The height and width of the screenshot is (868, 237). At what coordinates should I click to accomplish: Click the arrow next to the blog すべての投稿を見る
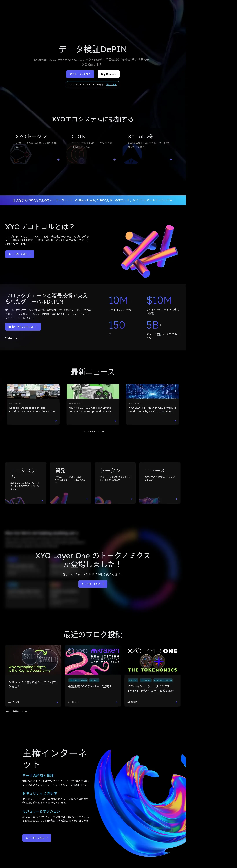click(x=26, y=712)
